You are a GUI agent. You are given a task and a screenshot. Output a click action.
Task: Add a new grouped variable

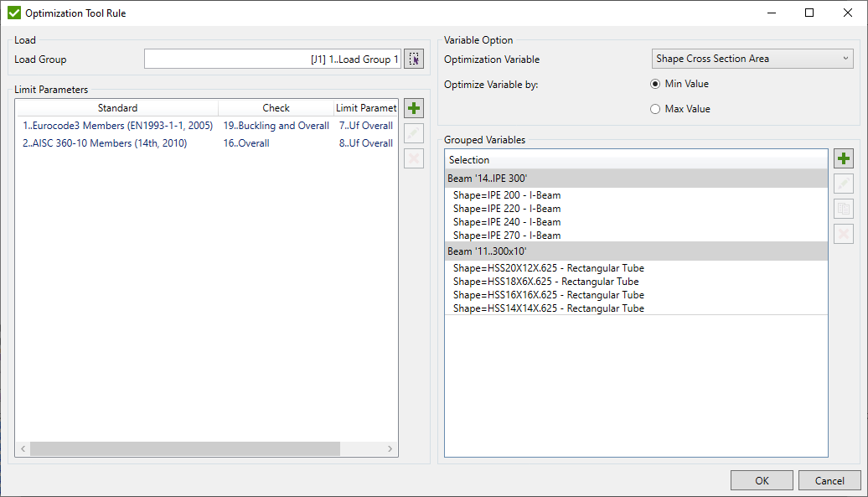(x=843, y=158)
